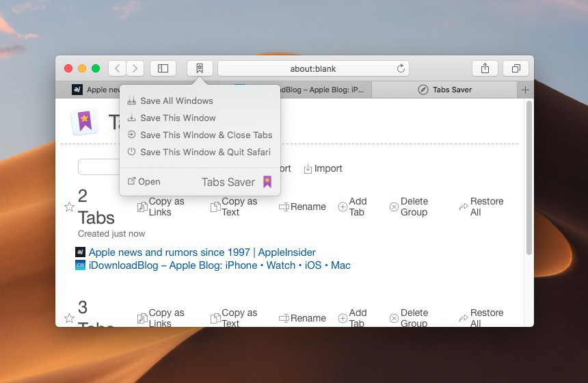Click the Import button

click(323, 169)
